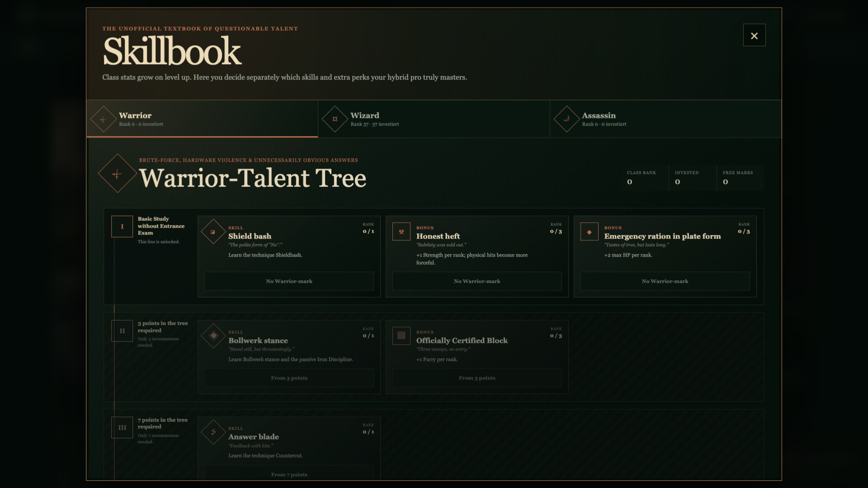Select the Warrior tab
This screenshot has height=488, width=868.
click(x=202, y=119)
